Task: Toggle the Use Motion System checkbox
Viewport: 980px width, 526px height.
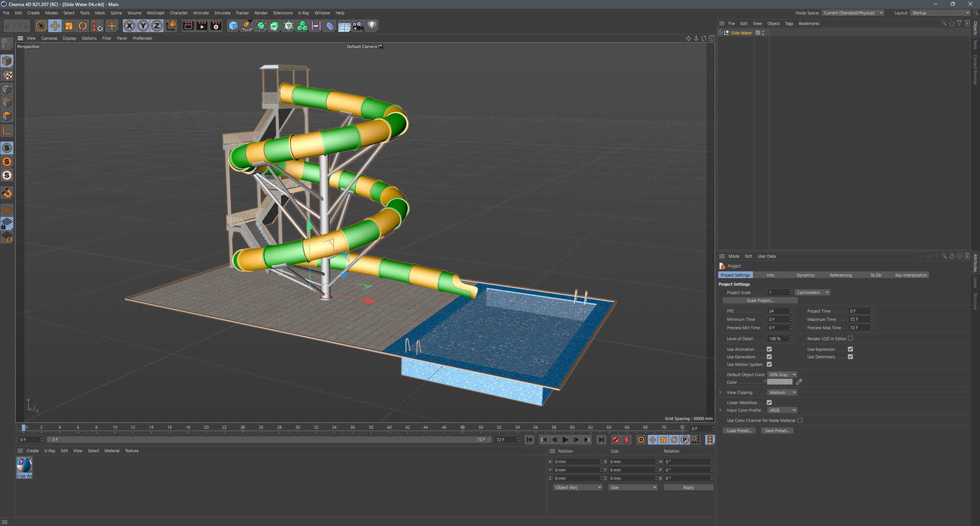Action: 769,364
